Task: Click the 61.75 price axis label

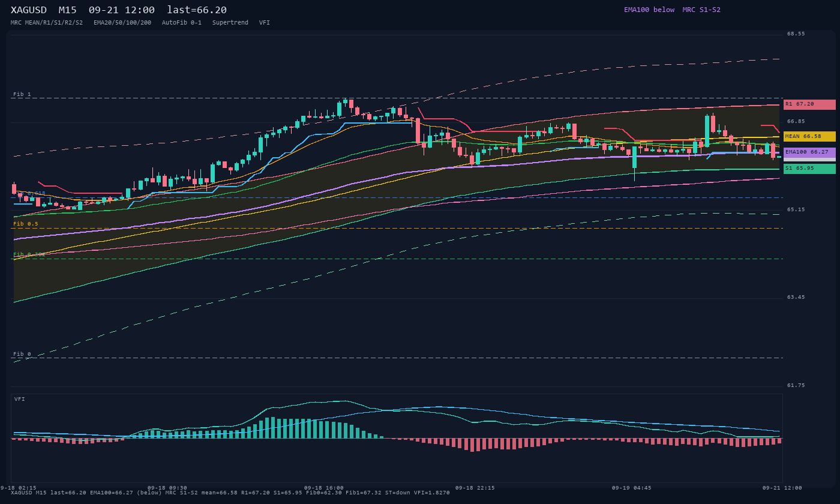Action: tap(796, 385)
